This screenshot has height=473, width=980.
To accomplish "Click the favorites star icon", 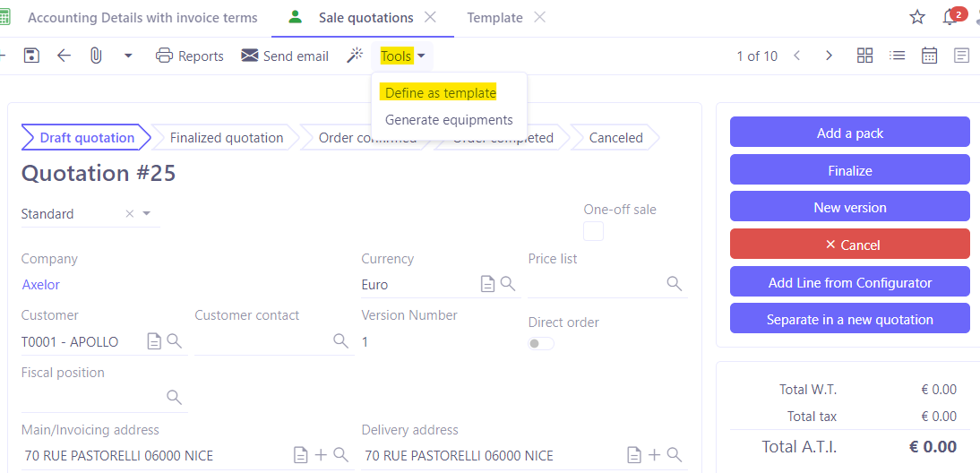I will coord(917,18).
